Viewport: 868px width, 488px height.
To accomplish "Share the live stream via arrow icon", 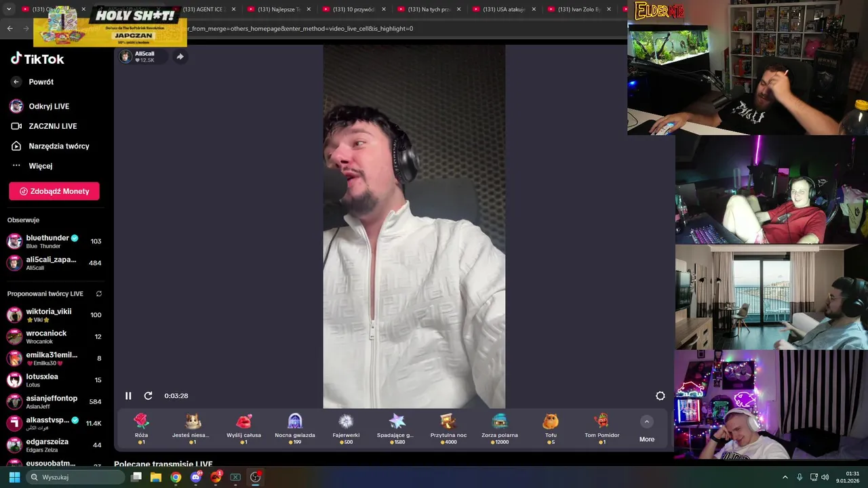I will [x=180, y=57].
